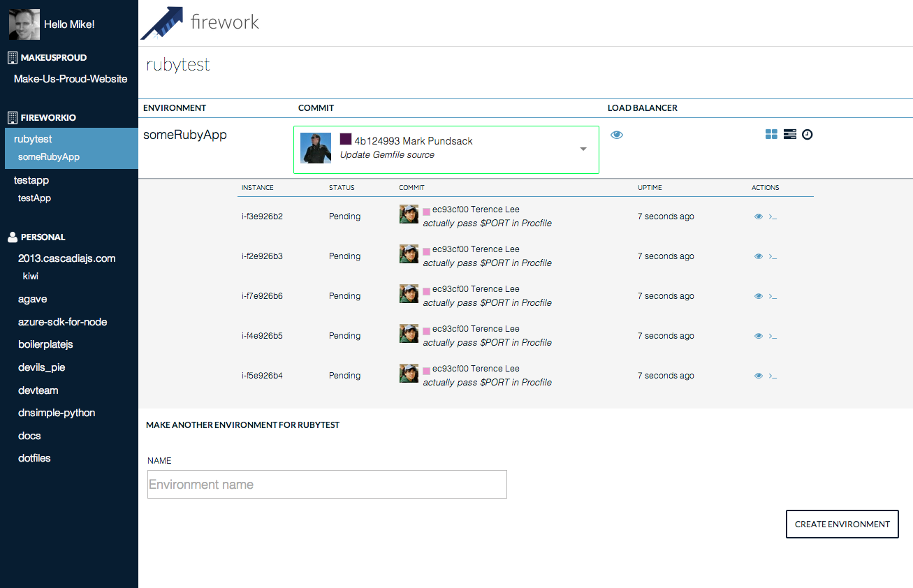Open 2013.cascadiajs.com in sidebar

(x=67, y=258)
